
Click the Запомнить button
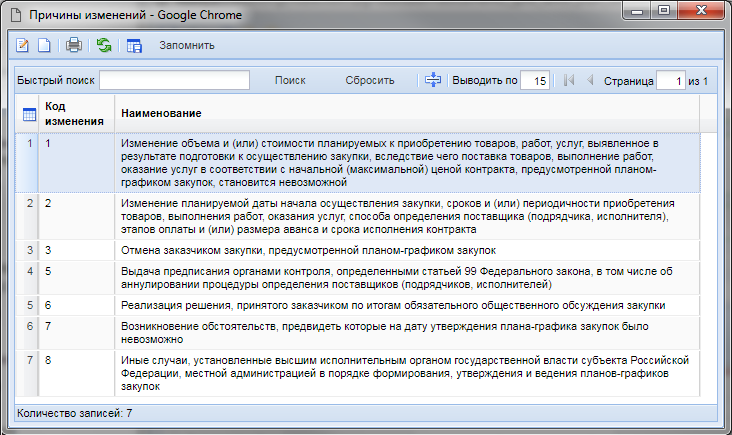click(x=187, y=45)
